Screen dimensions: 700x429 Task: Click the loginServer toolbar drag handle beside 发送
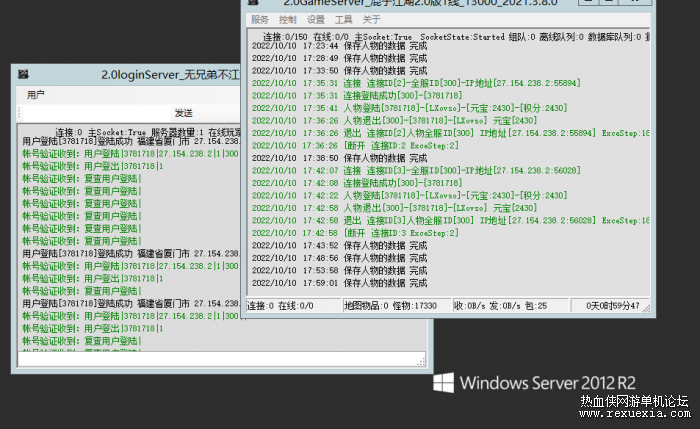click(x=19, y=113)
